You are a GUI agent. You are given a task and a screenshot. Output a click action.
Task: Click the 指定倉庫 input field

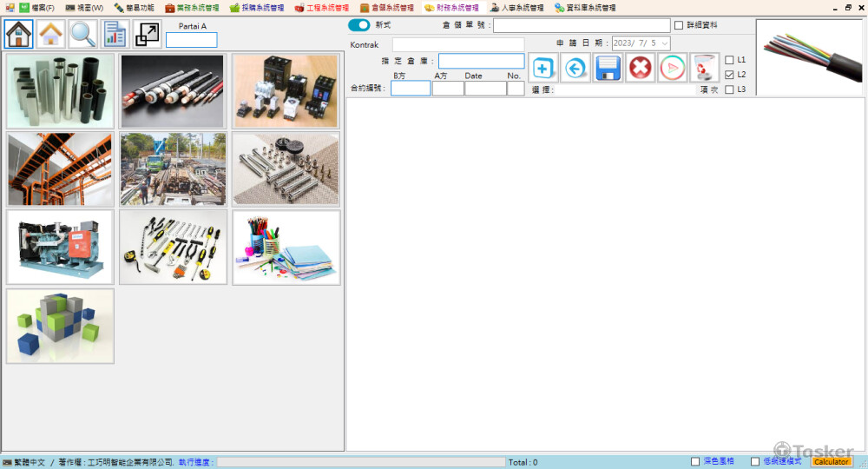[481, 61]
